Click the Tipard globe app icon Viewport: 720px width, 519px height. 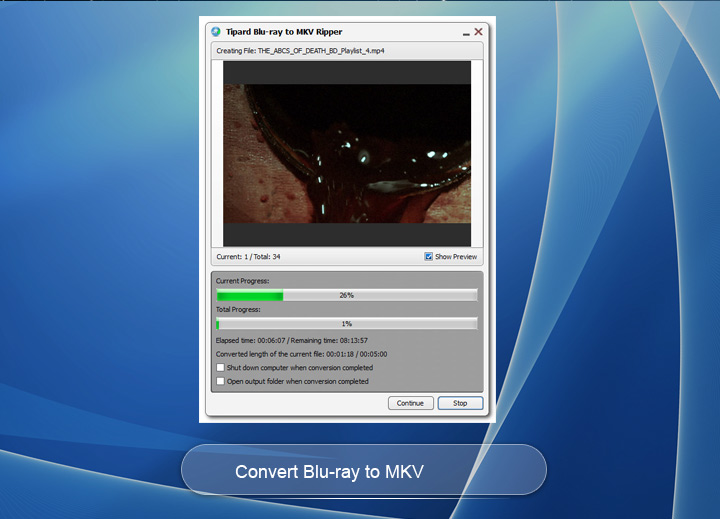(216, 32)
